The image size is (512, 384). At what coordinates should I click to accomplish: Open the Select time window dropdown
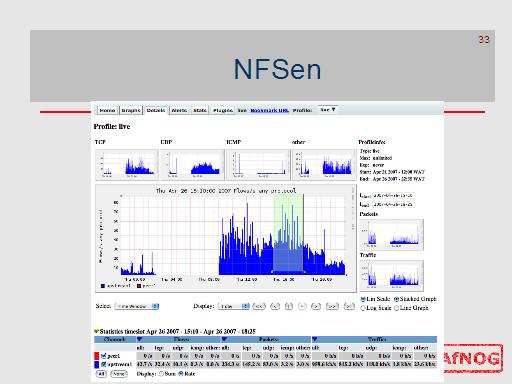[x=137, y=306]
